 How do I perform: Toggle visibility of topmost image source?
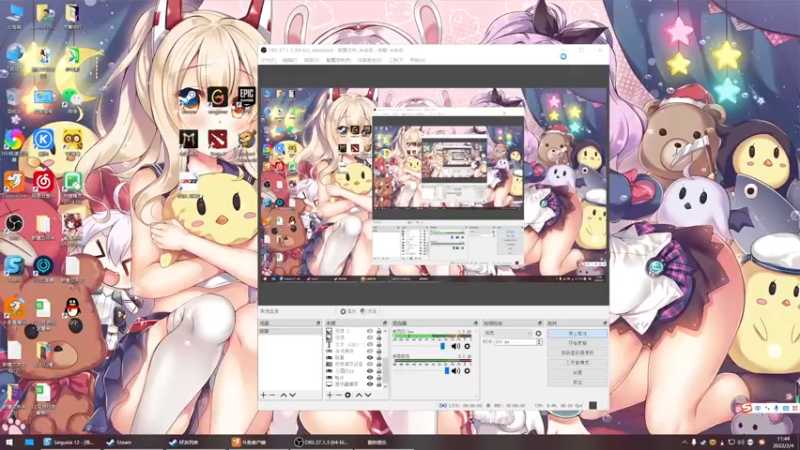click(x=370, y=331)
